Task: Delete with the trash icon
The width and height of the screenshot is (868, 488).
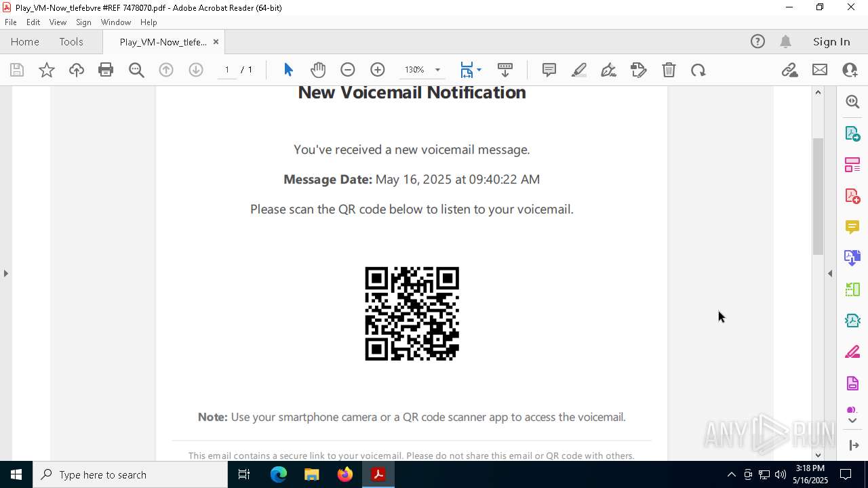Action: pyautogui.click(x=669, y=70)
